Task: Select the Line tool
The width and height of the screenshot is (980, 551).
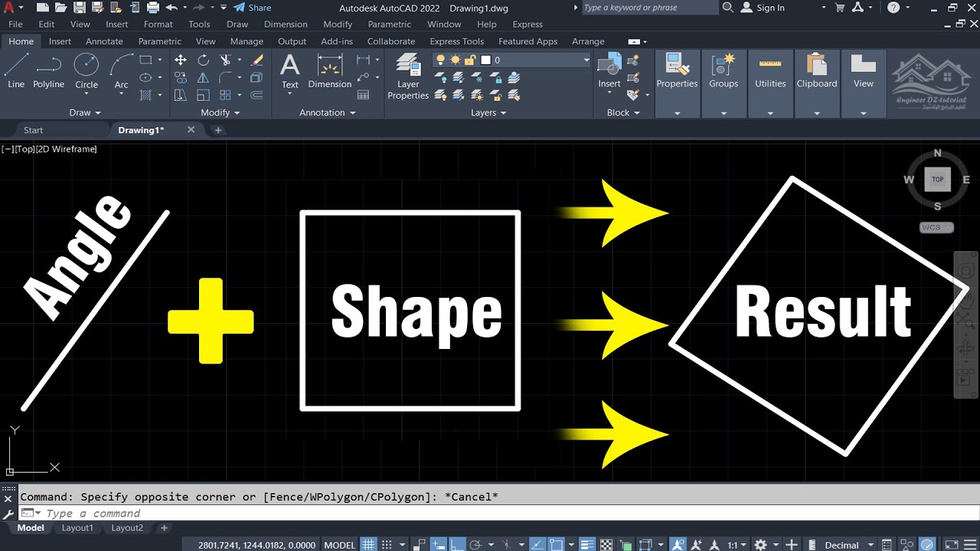Action: click(x=16, y=71)
